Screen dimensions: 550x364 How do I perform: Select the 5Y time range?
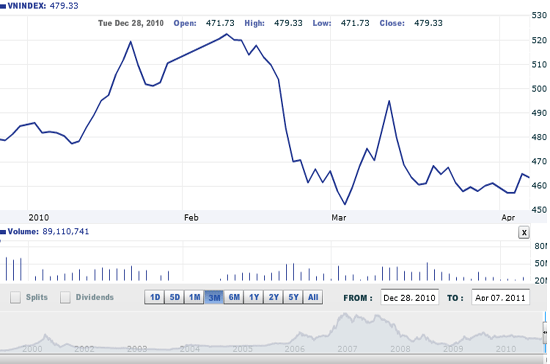293,297
